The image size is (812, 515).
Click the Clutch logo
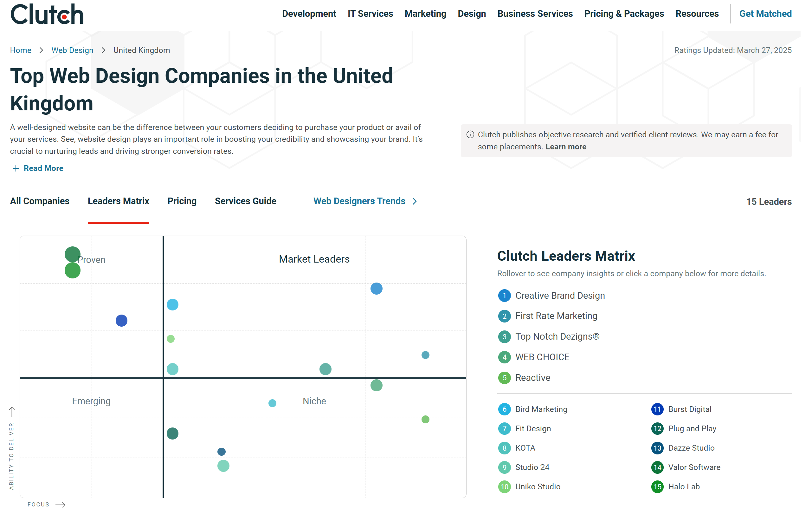point(47,14)
